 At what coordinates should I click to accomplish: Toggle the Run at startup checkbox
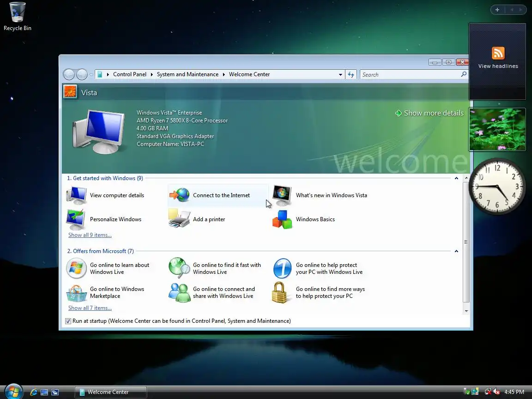(x=68, y=321)
